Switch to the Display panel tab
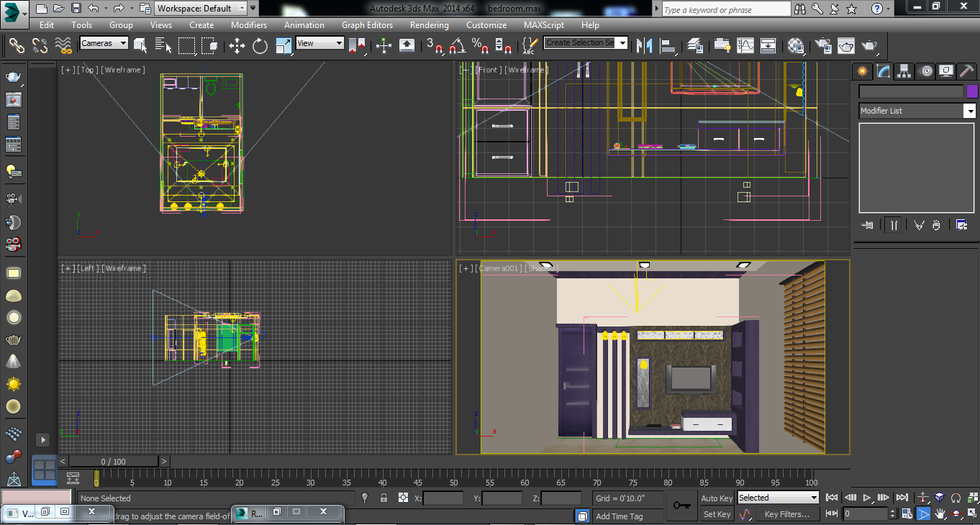Image resolution: width=980 pixels, height=525 pixels. coord(946,70)
